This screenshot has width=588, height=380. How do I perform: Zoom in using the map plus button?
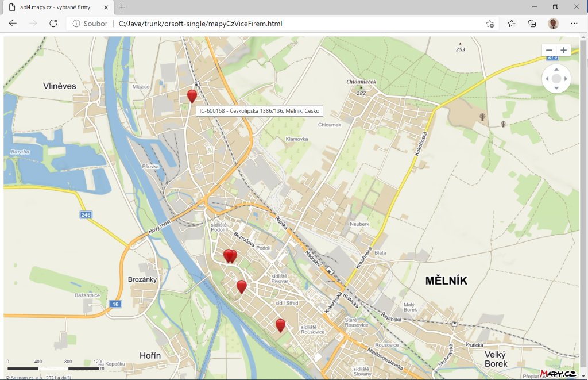tap(564, 51)
